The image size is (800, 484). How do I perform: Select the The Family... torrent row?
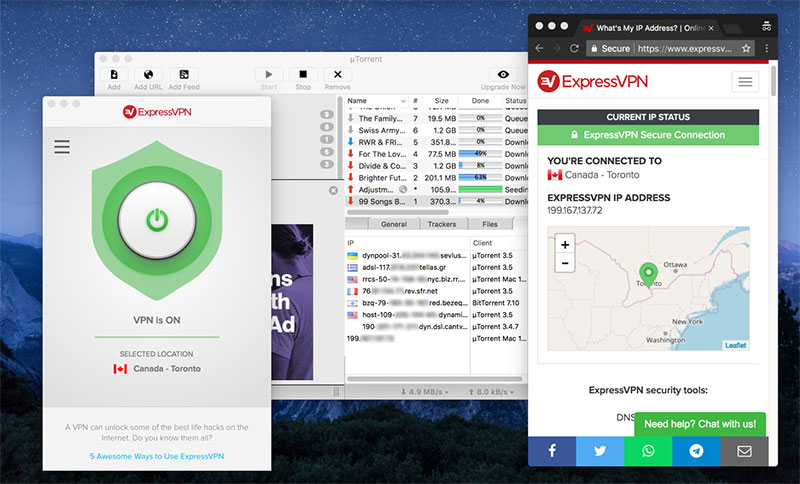click(437, 118)
